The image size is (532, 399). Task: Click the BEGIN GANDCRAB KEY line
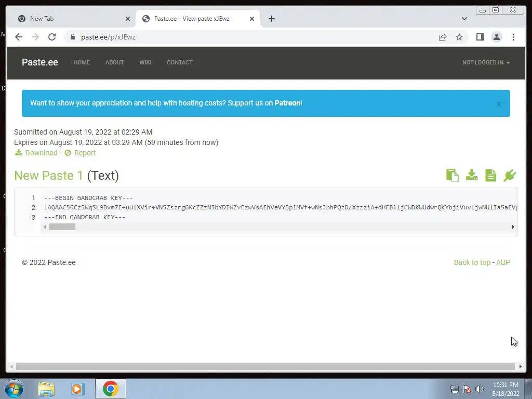88,198
